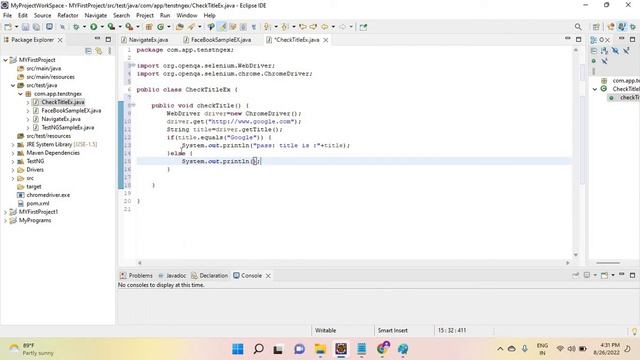Click the Previous Annotation toolbar icon

coord(285,27)
